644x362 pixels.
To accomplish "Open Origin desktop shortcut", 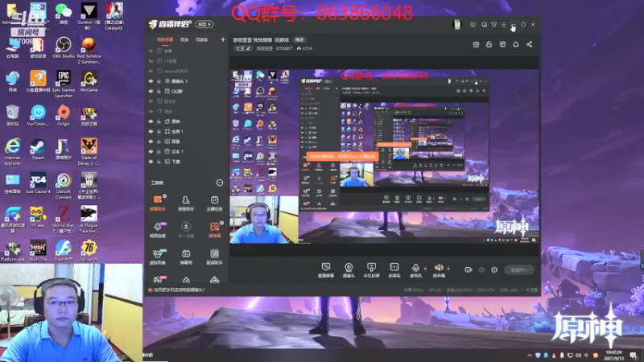I will [x=64, y=115].
